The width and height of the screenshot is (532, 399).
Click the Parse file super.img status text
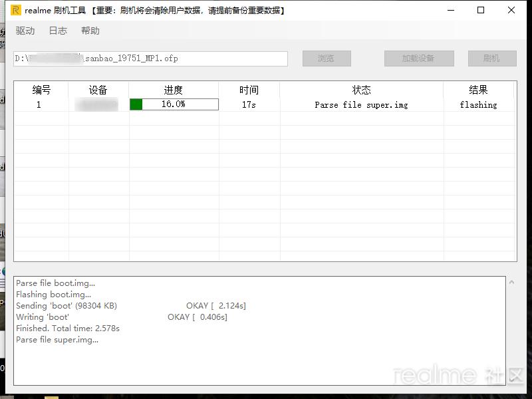click(362, 104)
